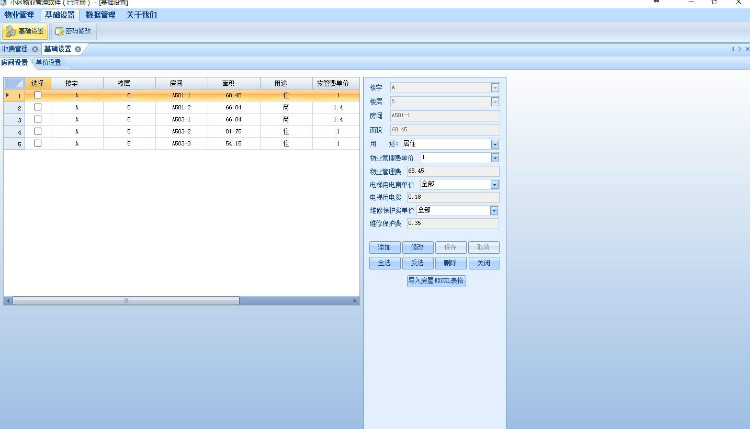Click the 删除 (delete) button
The width and height of the screenshot is (750, 429).
(451, 263)
